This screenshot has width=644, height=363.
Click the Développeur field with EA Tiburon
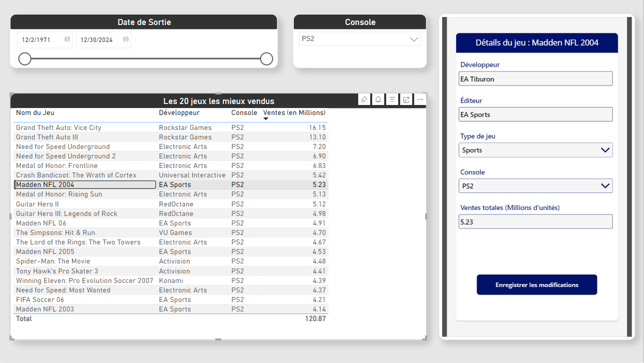[x=536, y=78]
